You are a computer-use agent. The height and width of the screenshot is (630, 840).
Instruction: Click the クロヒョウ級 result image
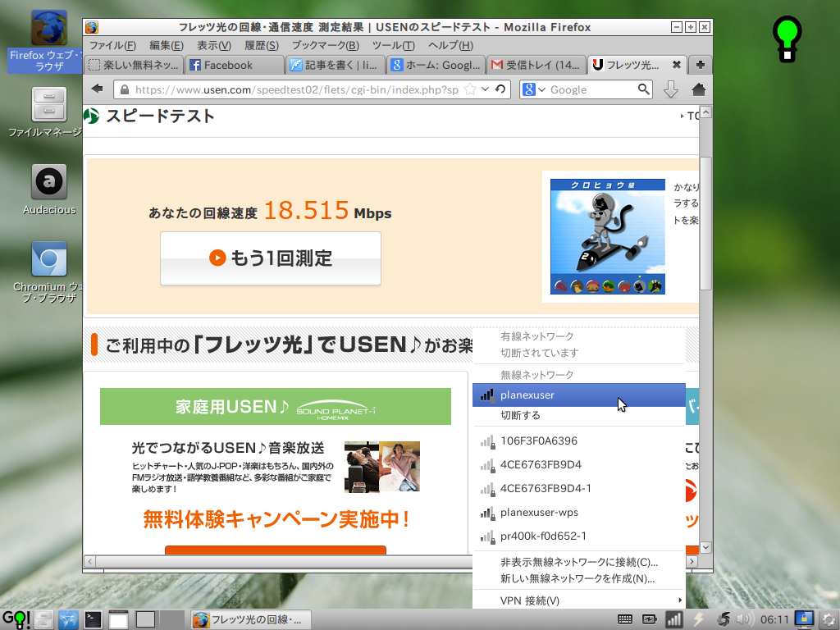608,236
